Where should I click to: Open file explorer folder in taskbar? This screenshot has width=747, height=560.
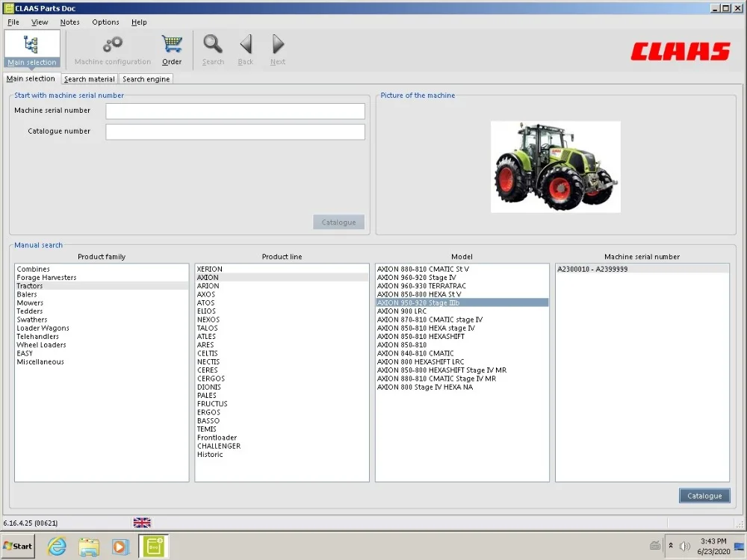click(89, 547)
